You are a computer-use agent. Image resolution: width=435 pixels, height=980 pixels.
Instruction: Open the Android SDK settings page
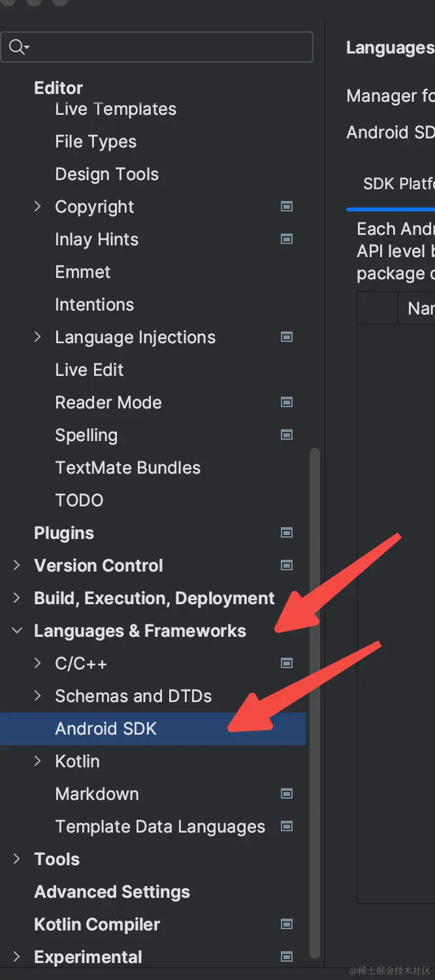(x=106, y=729)
